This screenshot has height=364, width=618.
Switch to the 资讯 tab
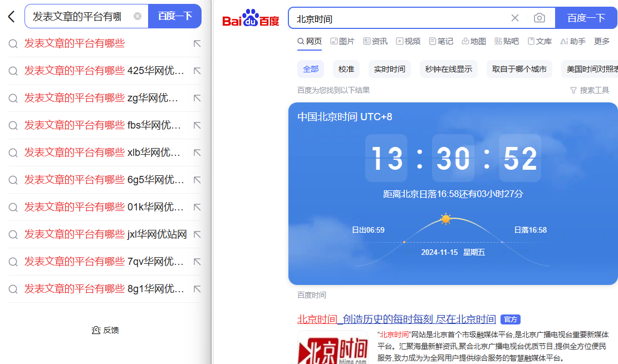(x=375, y=41)
